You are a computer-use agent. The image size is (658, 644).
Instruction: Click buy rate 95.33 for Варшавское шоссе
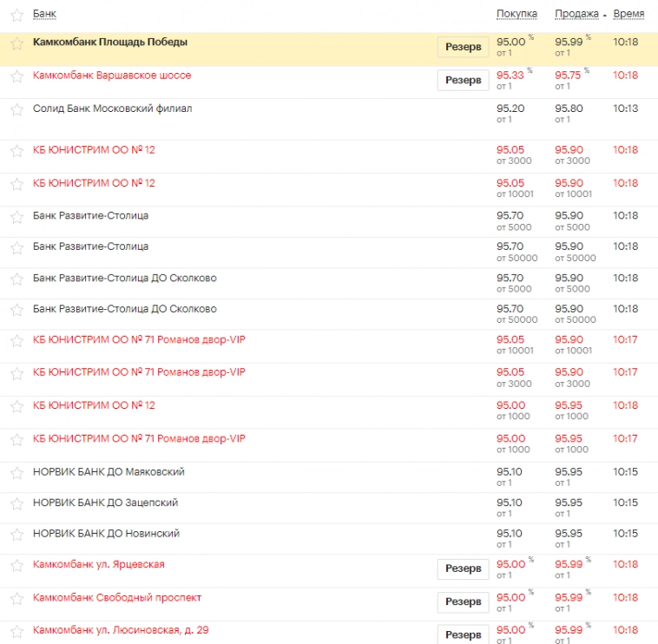(x=510, y=76)
